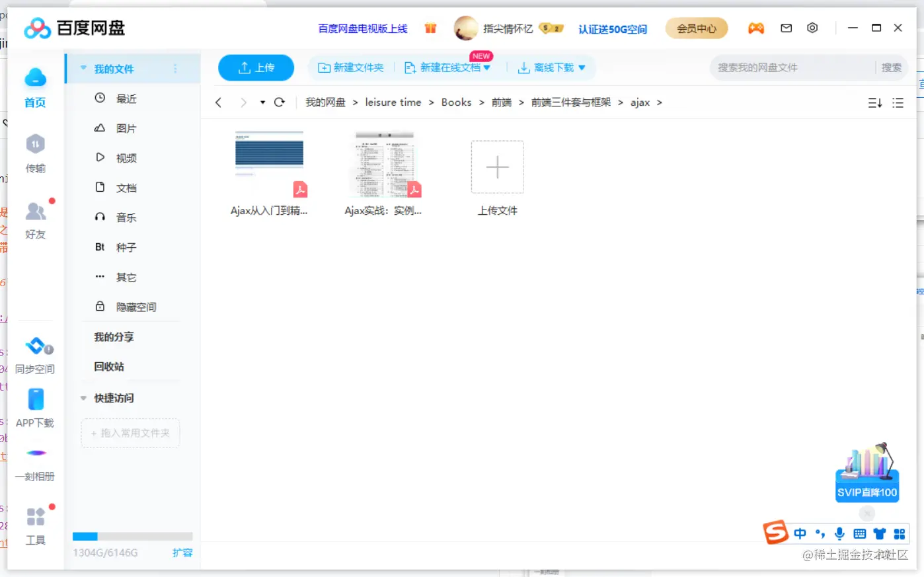
Task: Click the 拖入常用文件夹 drop area
Action: [130, 433]
